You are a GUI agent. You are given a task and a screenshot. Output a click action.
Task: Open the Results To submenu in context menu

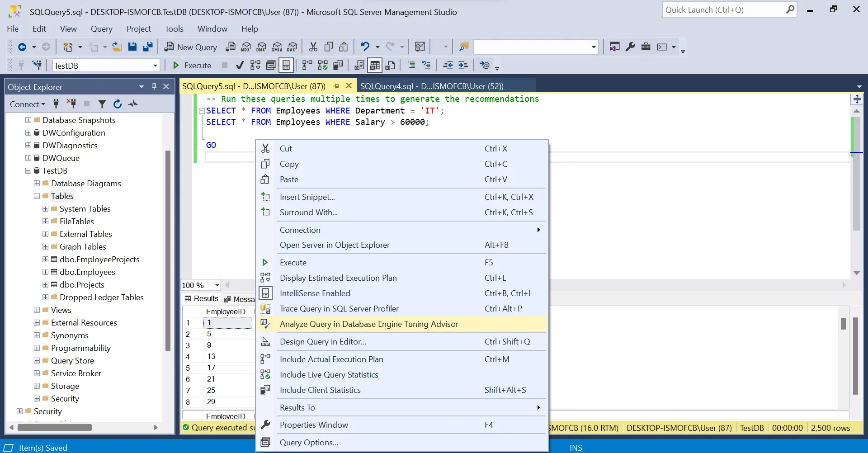coord(401,408)
